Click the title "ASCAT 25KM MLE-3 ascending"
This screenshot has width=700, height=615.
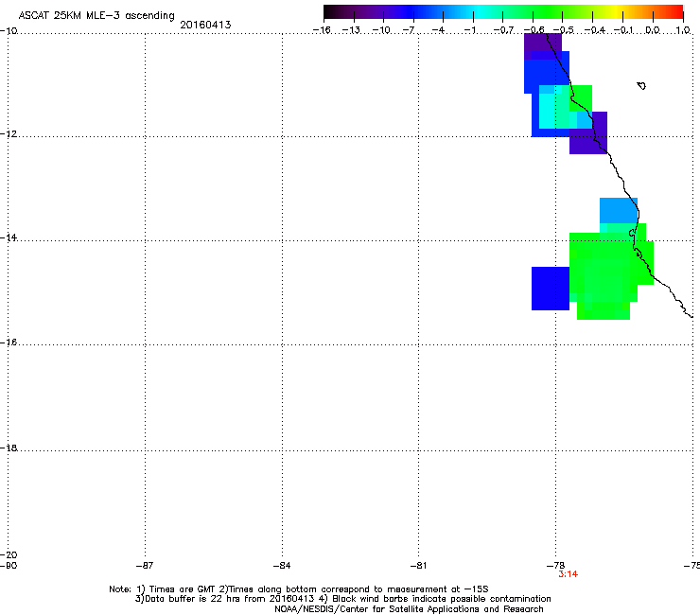click(x=96, y=15)
